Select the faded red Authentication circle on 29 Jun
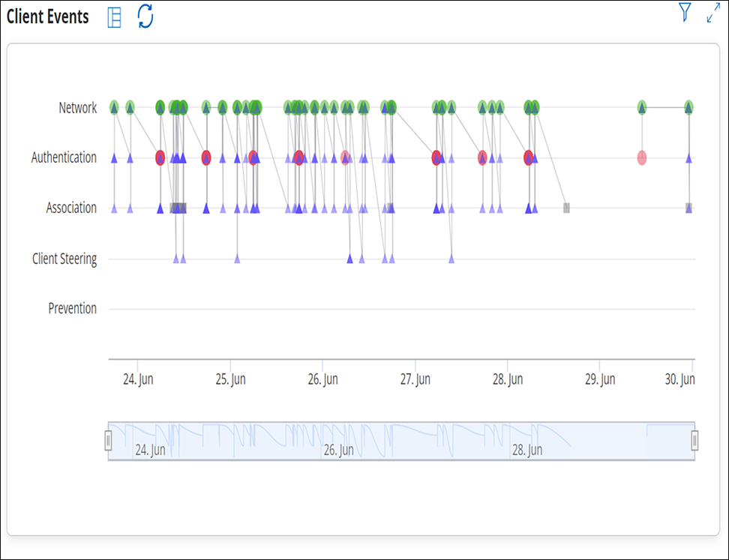 tap(641, 158)
